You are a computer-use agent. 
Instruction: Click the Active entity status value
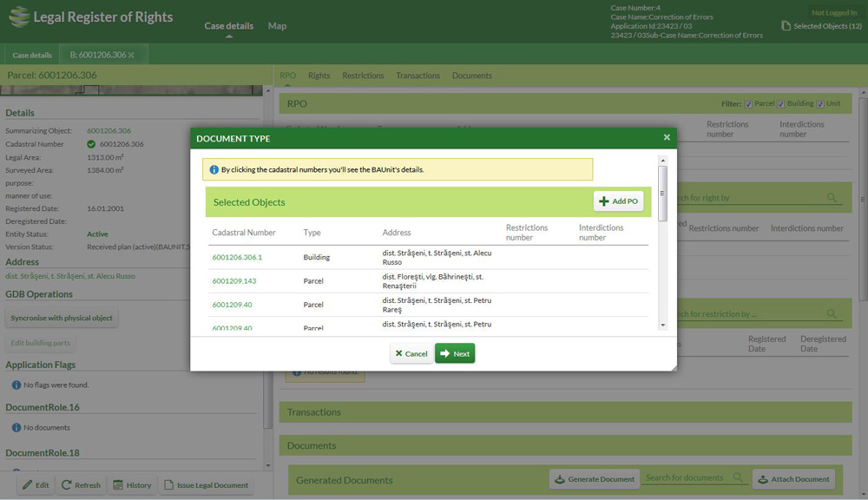point(97,234)
